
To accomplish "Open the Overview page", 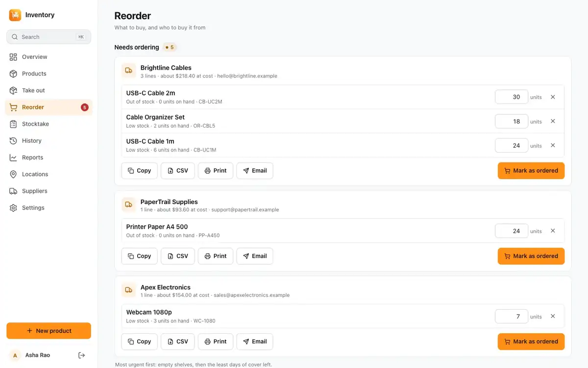I will [49, 57].
